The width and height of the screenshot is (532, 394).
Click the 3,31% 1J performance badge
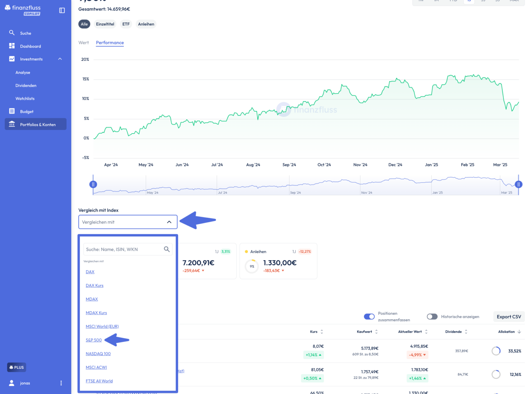pos(226,251)
